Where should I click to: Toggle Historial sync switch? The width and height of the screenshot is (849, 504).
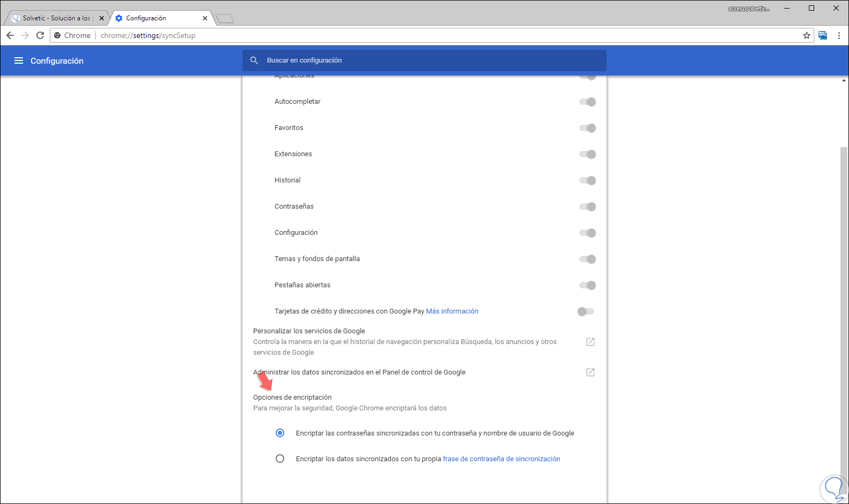coord(587,180)
